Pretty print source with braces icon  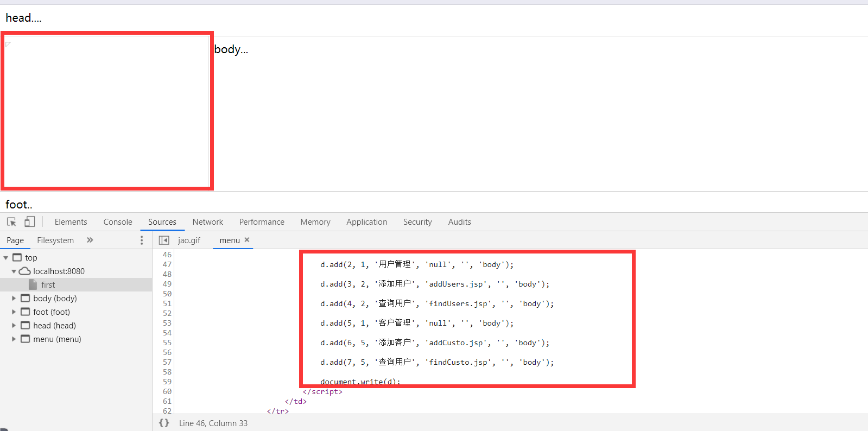click(164, 423)
